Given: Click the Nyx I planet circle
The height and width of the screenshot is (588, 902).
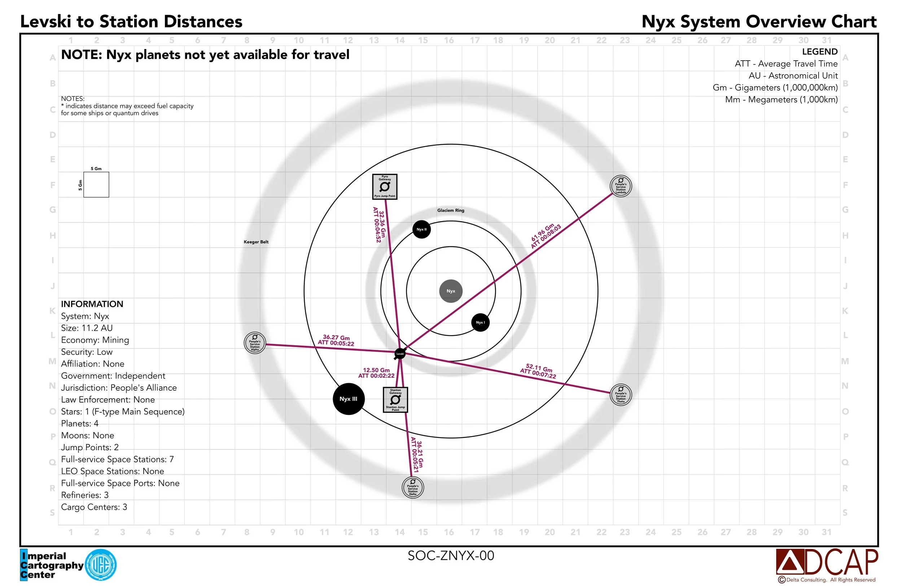Looking at the screenshot, I should point(480,322).
